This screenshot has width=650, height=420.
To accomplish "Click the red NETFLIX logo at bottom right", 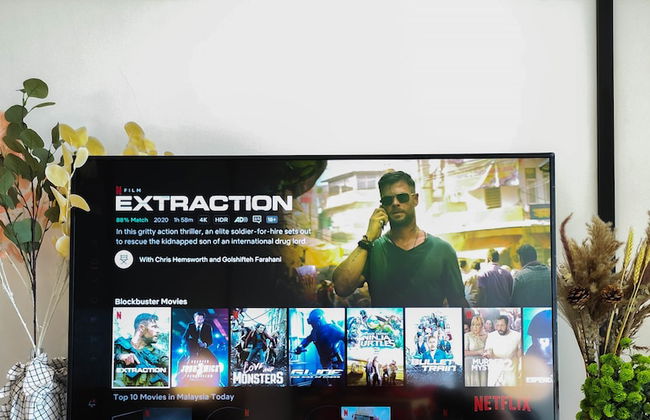I will [502, 404].
